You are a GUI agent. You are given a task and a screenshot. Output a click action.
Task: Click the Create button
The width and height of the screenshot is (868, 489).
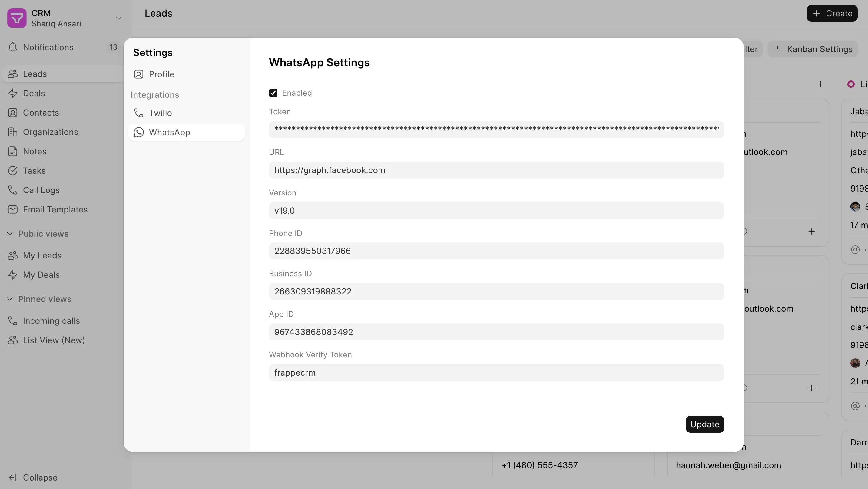[832, 14]
